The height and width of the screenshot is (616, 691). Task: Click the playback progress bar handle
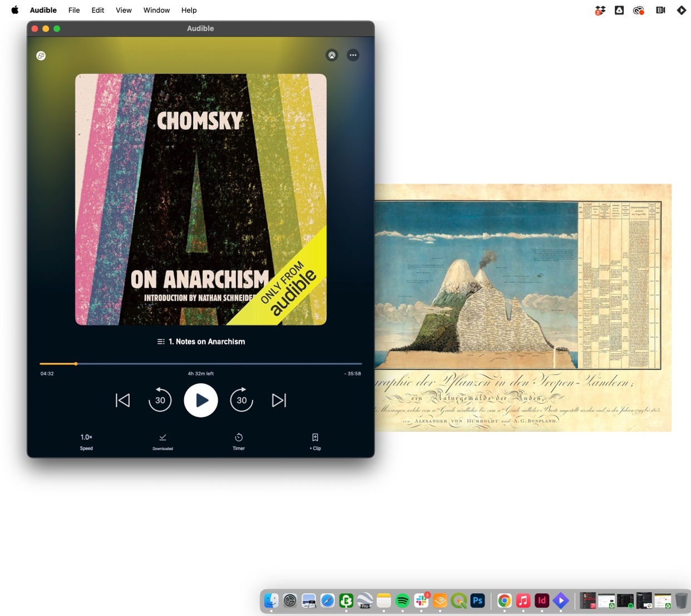(76, 364)
